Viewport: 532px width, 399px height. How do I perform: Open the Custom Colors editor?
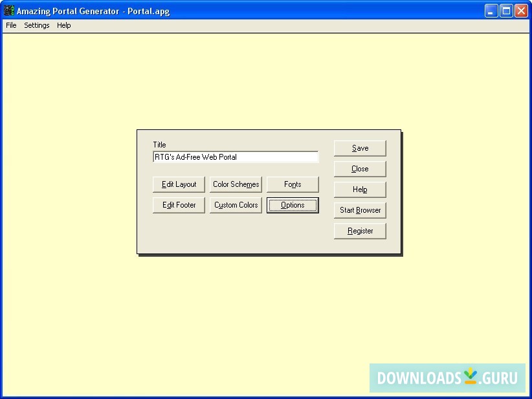(x=236, y=205)
